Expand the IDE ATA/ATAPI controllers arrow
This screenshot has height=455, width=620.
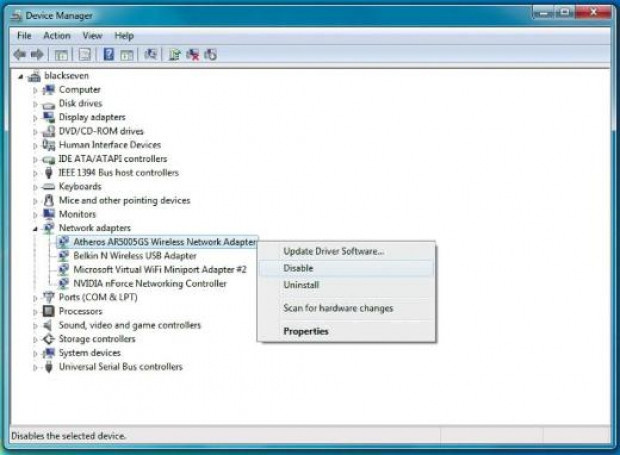click(35, 160)
